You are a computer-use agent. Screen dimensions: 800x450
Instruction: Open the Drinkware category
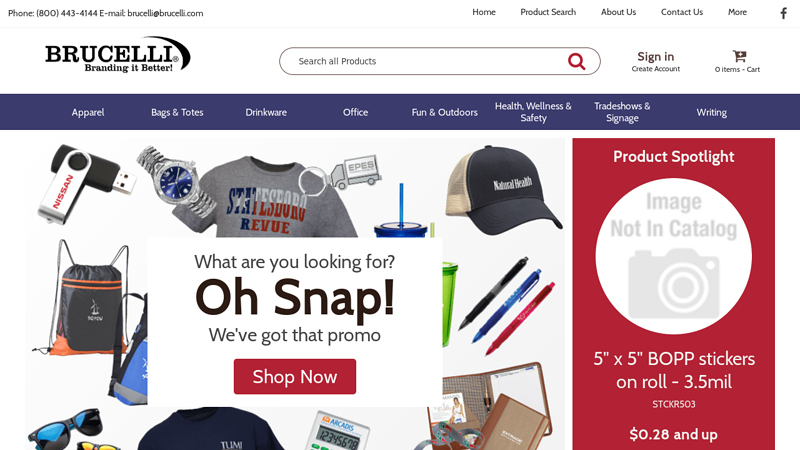266,112
